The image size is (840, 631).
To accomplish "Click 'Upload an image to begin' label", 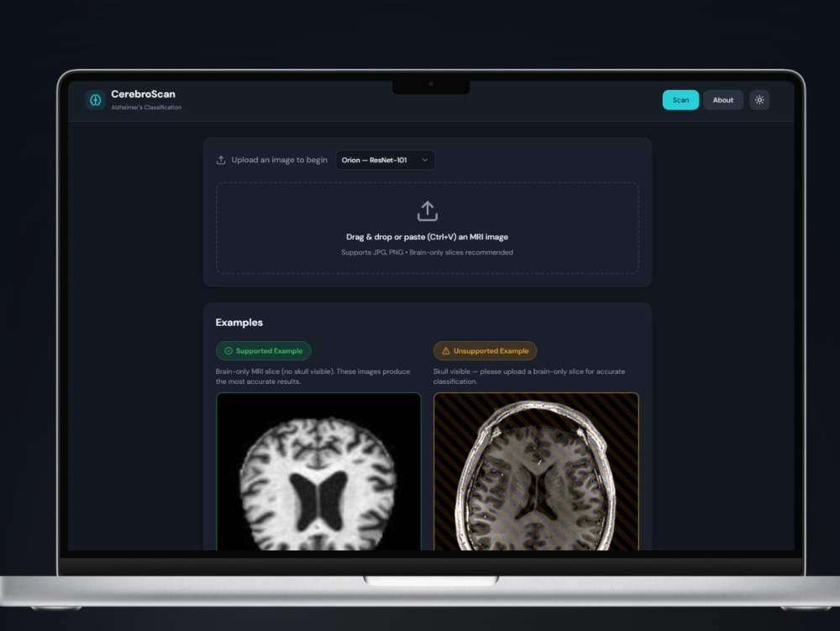I will tap(279, 160).
